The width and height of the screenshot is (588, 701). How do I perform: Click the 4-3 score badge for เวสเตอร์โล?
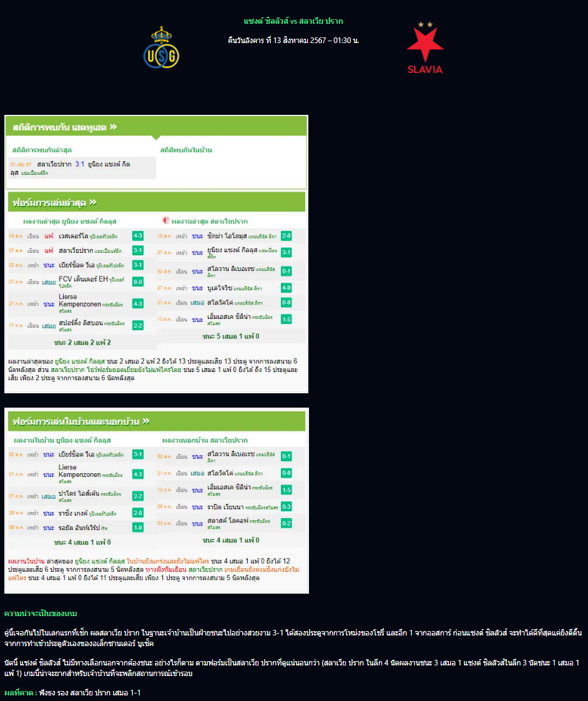point(138,235)
